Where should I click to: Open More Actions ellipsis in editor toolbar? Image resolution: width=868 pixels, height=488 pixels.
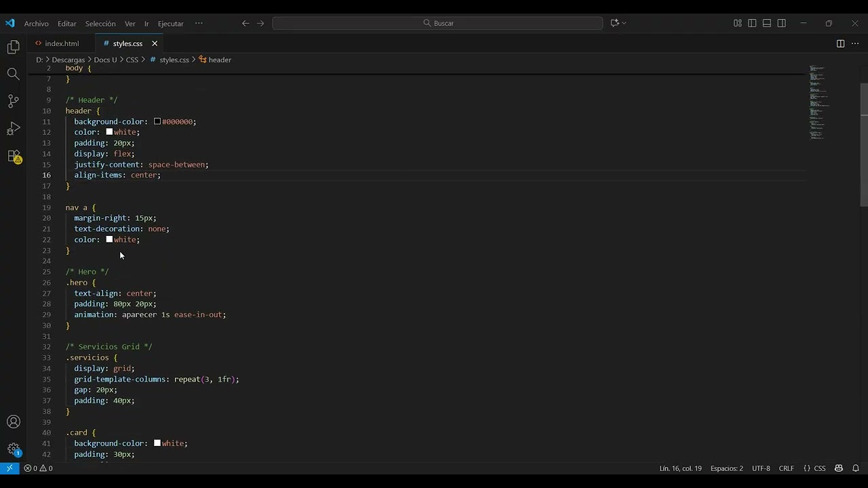point(854,43)
